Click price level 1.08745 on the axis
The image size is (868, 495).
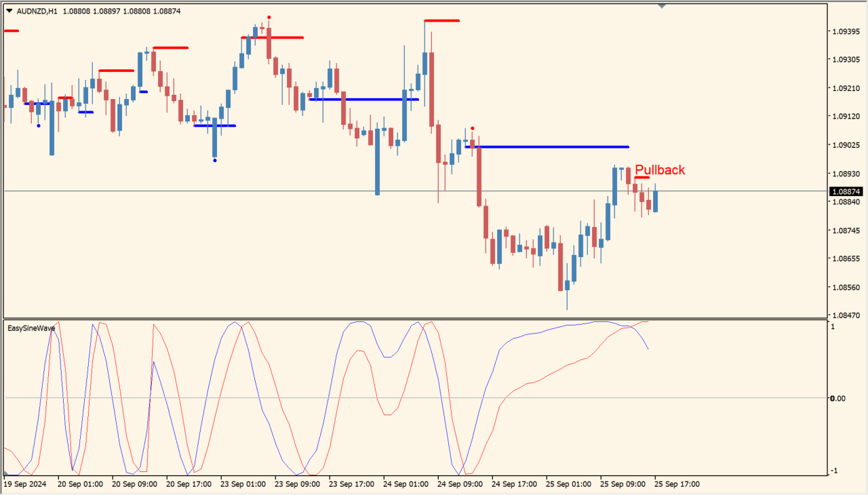click(846, 231)
